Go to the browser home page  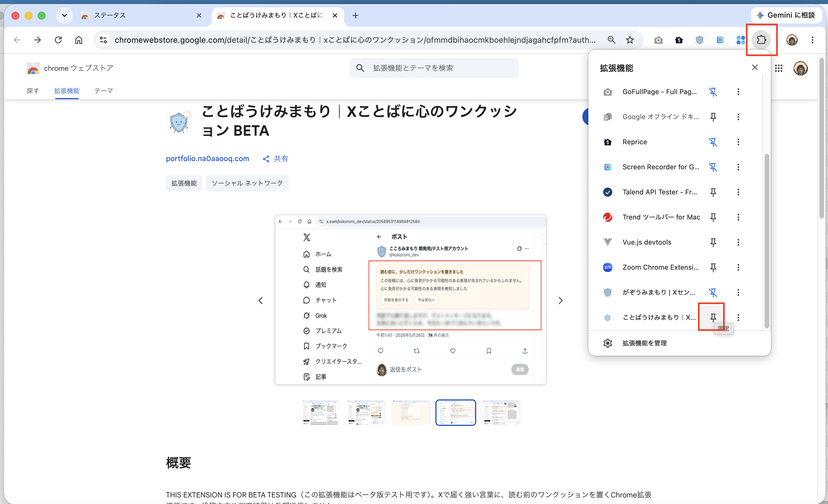tap(79, 40)
